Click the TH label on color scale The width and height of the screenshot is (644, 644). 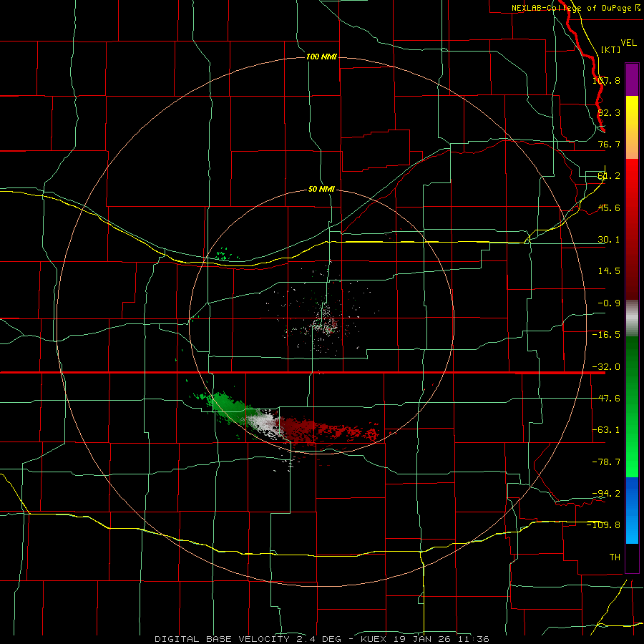click(x=615, y=557)
